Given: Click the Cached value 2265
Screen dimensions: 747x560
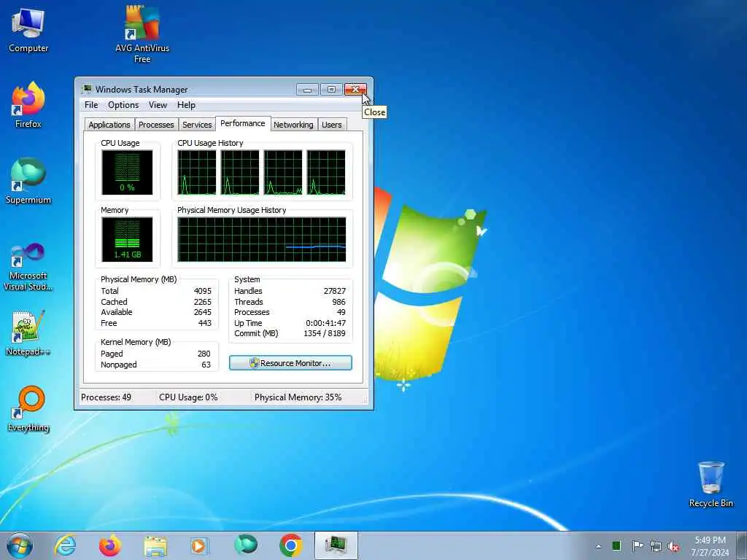Looking at the screenshot, I should click(203, 302).
